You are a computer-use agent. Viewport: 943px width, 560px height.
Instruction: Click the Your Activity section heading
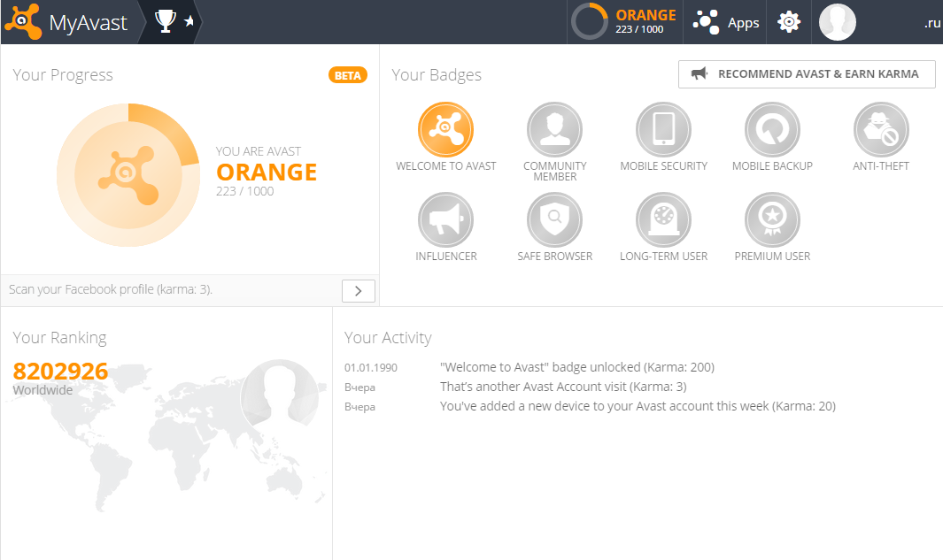tap(388, 338)
